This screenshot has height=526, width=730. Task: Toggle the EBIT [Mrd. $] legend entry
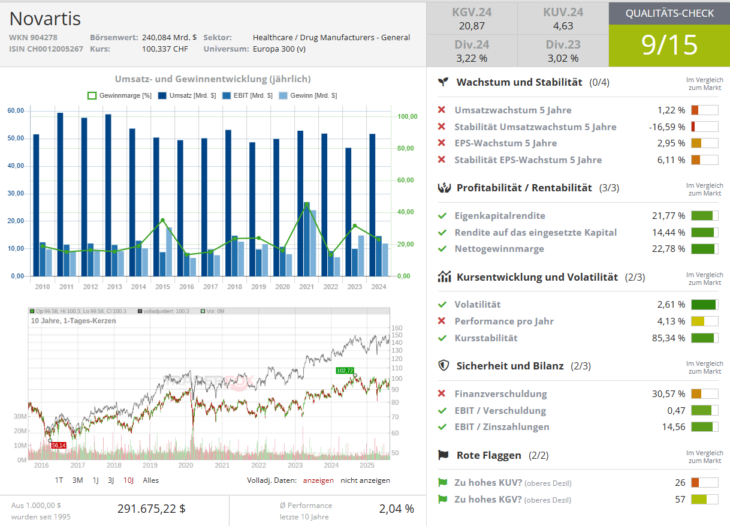(x=247, y=95)
